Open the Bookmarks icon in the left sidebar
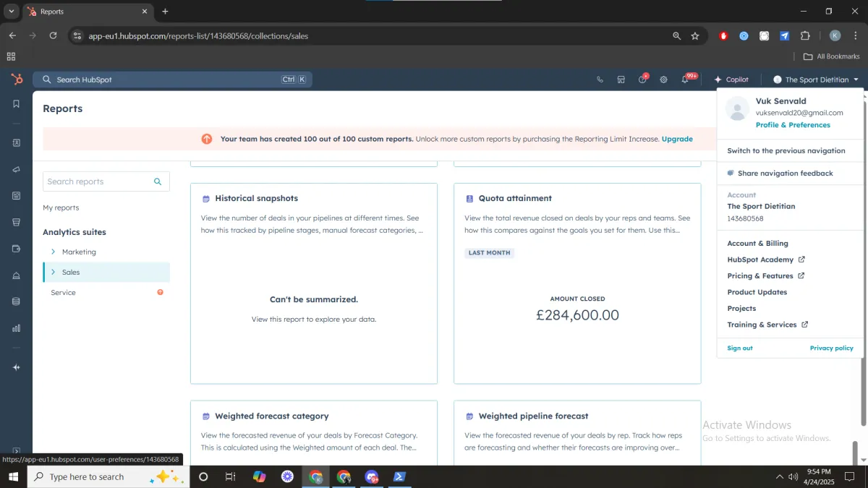The image size is (868, 488). [x=16, y=104]
